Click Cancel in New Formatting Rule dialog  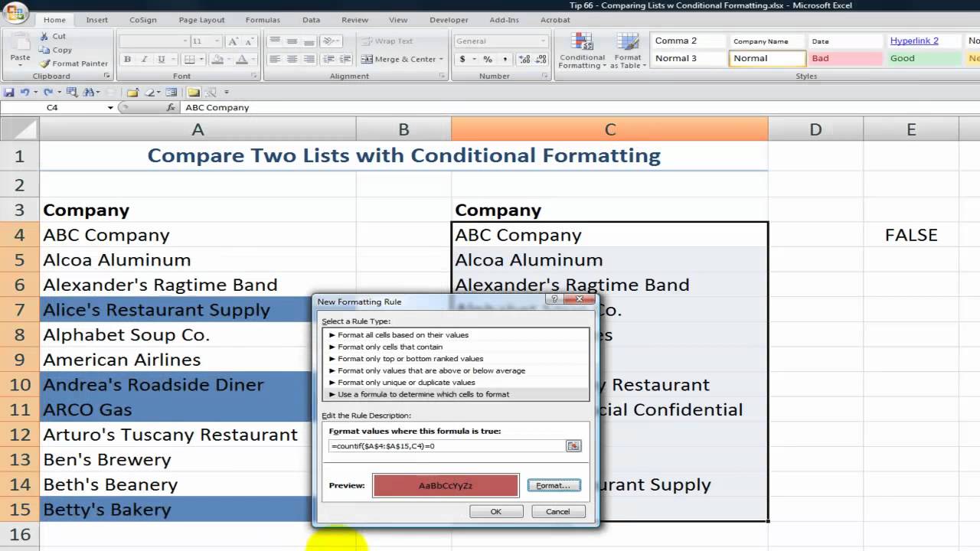pos(557,511)
